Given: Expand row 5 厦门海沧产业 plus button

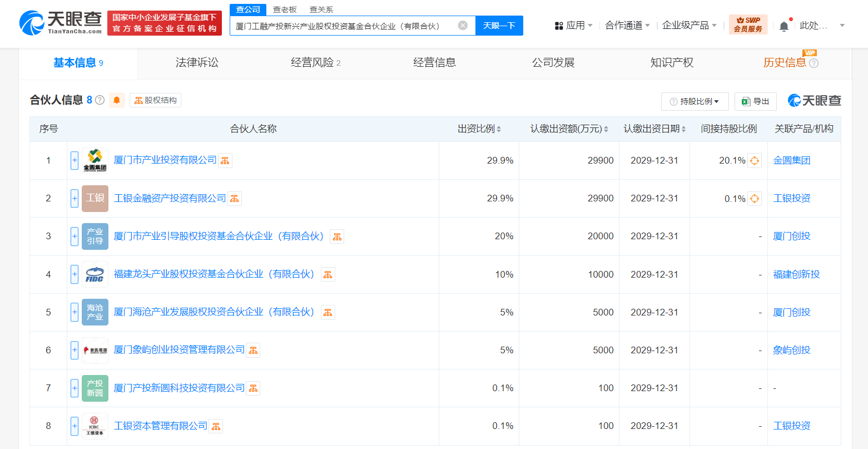Looking at the screenshot, I should (75, 313).
